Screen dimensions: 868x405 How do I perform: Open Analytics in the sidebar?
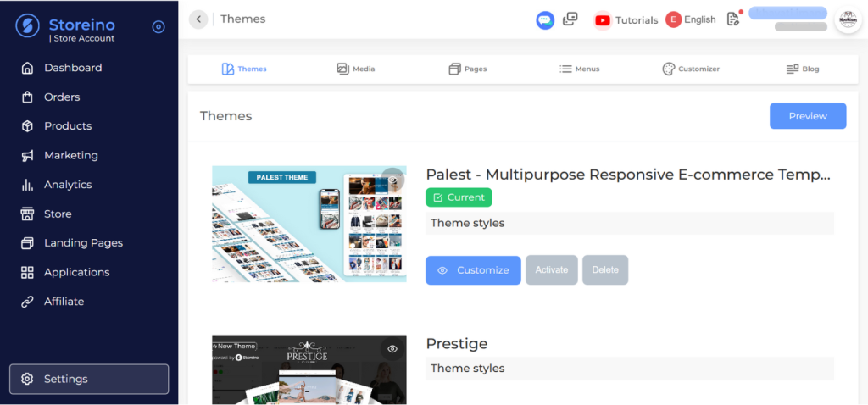68,185
